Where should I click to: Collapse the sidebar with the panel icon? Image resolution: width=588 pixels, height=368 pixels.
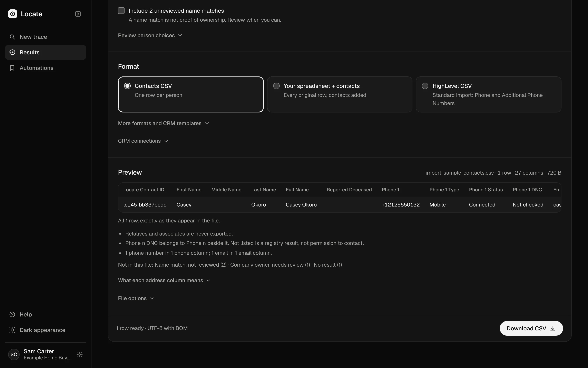78,14
